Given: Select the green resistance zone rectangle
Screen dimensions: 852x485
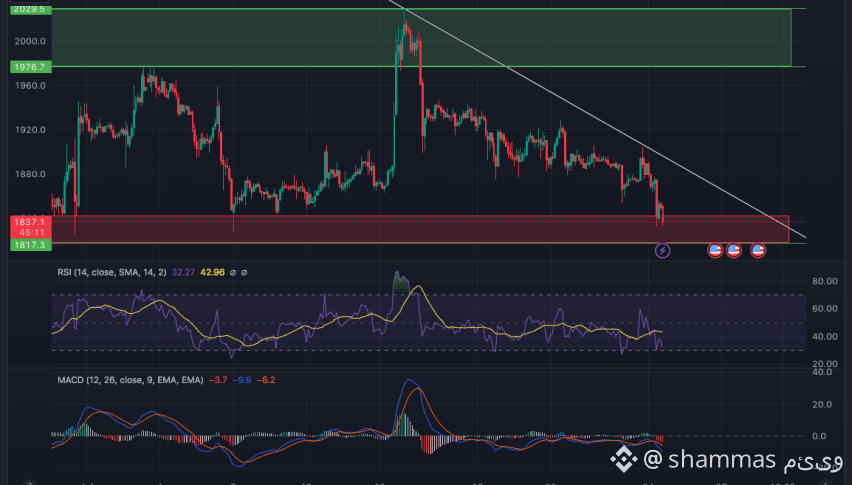Looking at the screenshot, I should pos(422,37).
